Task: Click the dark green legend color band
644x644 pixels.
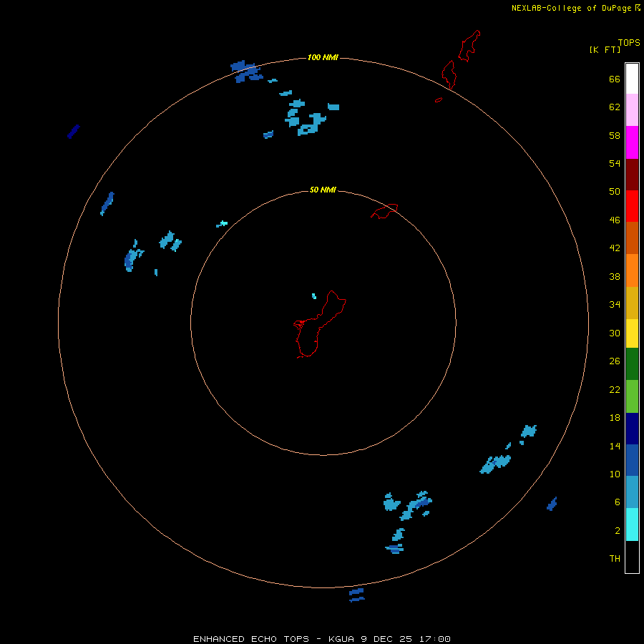Action: (x=632, y=364)
